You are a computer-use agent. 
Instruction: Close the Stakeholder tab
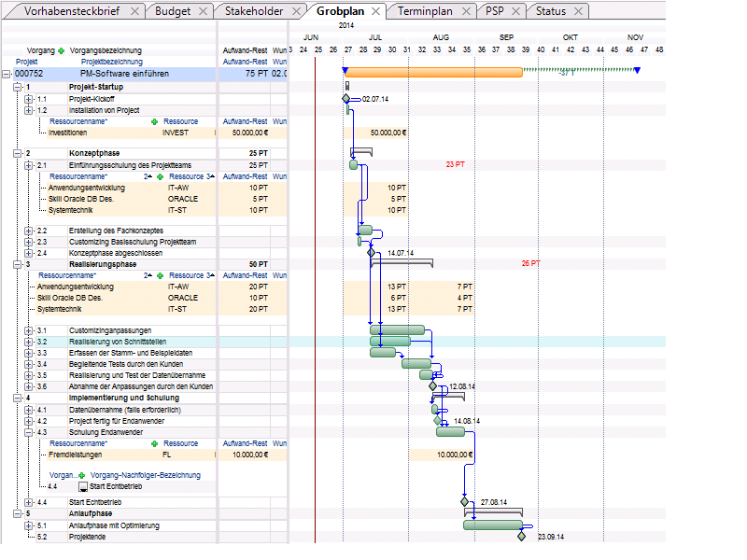click(296, 11)
